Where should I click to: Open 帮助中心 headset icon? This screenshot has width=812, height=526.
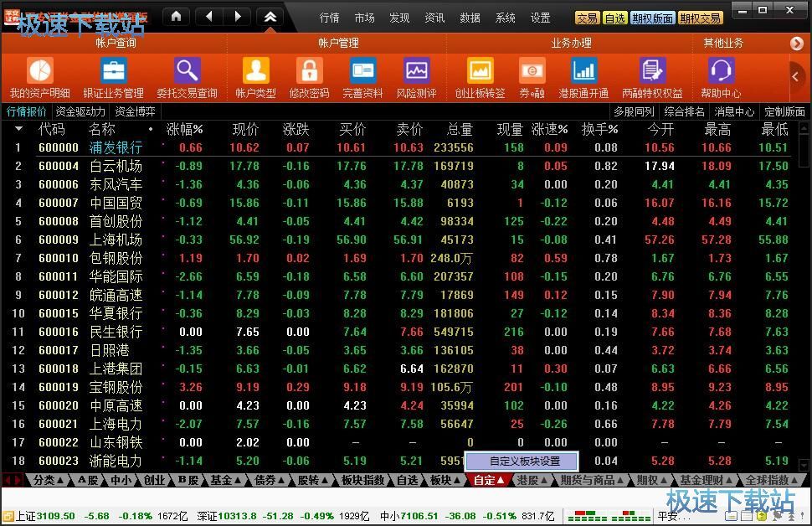(720, 71)
